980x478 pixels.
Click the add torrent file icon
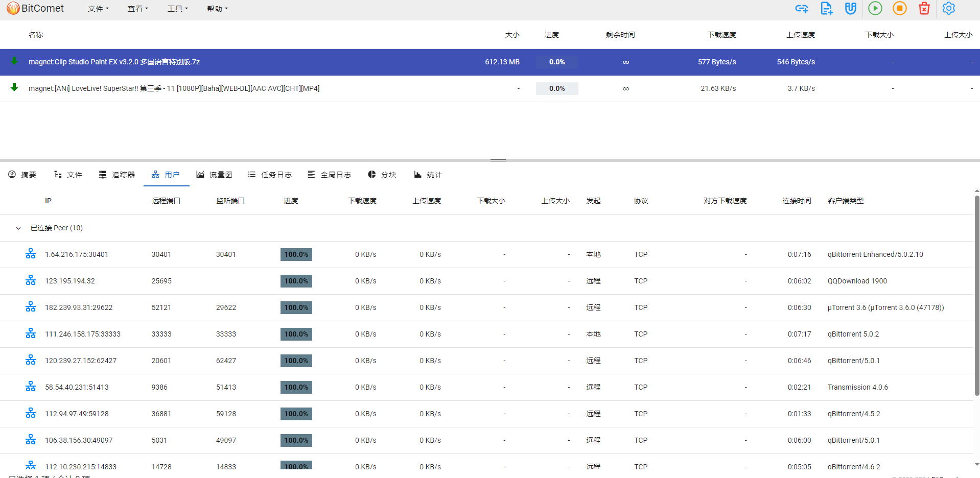826,8
